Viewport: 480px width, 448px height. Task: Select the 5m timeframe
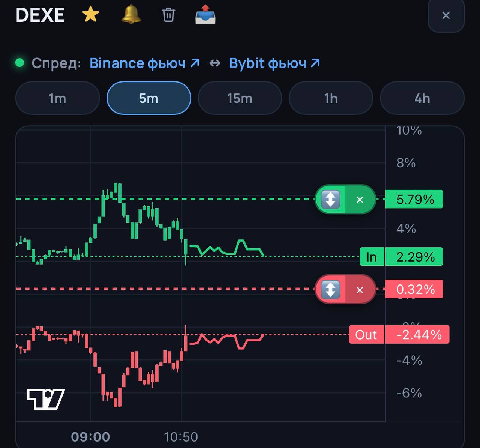click(149, 98)
